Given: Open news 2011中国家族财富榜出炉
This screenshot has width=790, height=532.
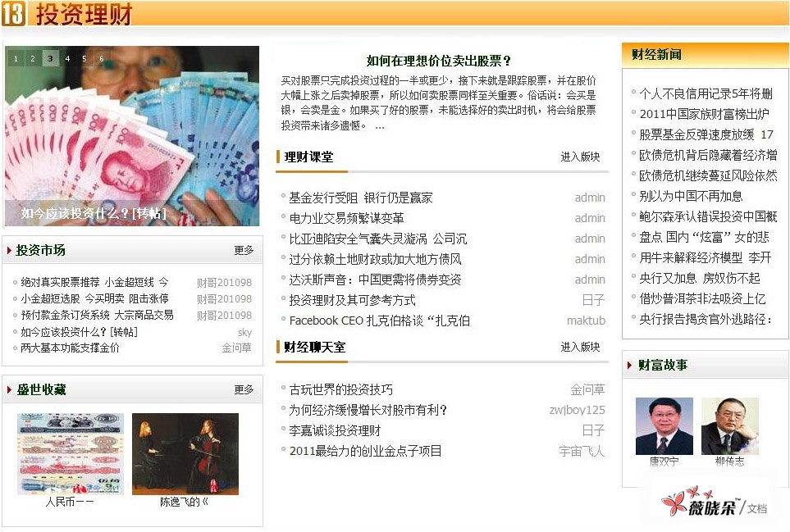Looking at the screenshot, I should 704,114.
